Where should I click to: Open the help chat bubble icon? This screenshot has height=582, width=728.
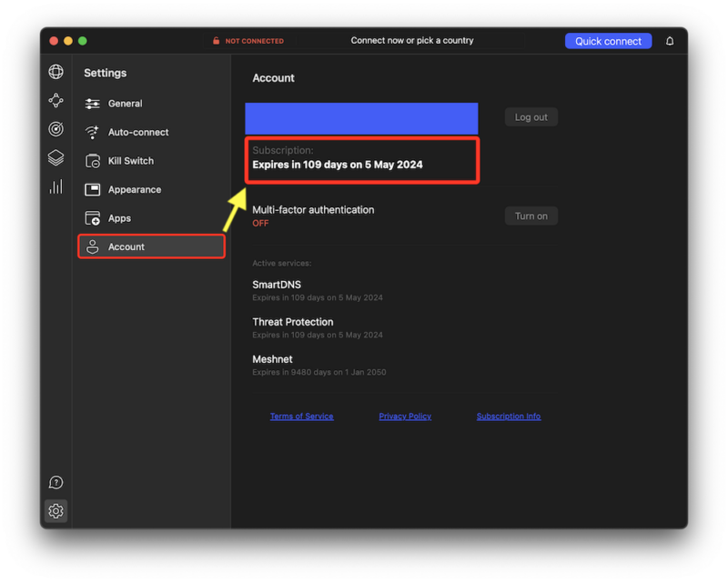click(56, 482)
